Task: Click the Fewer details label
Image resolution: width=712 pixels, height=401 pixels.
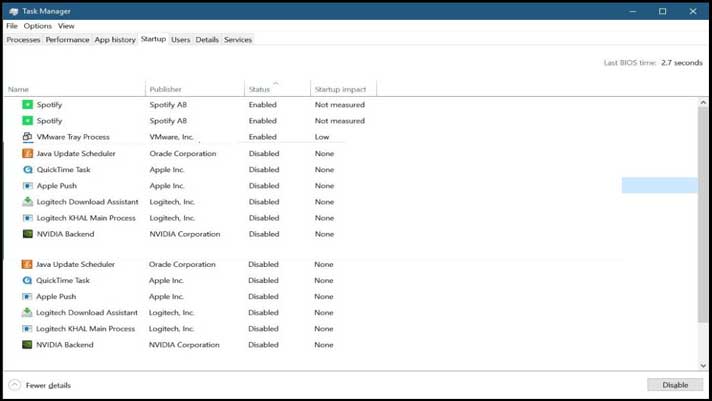Action: click(48, 385)
